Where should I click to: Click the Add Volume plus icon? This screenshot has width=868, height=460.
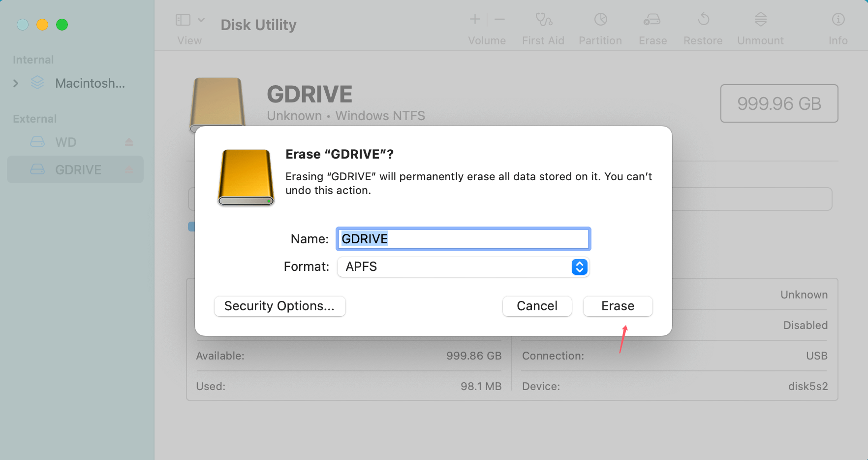[474, 20]
